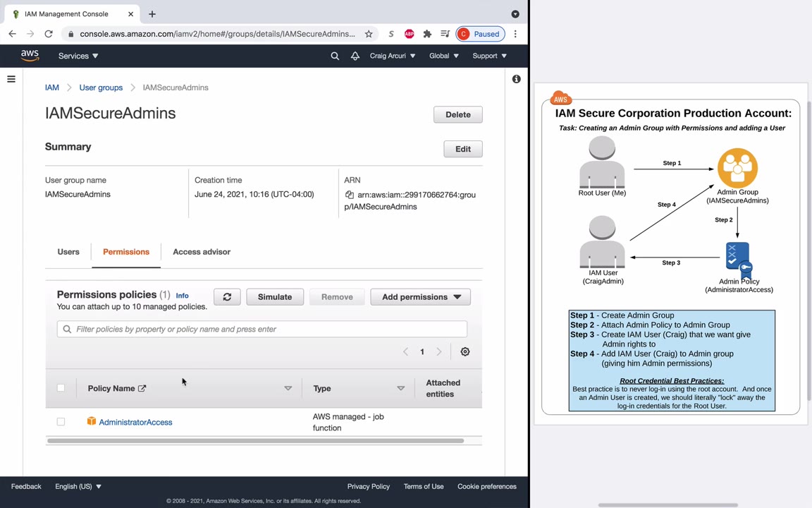Open the Privacy Policy link
This screenshot has width=812, height=508.
pos(369,486)
